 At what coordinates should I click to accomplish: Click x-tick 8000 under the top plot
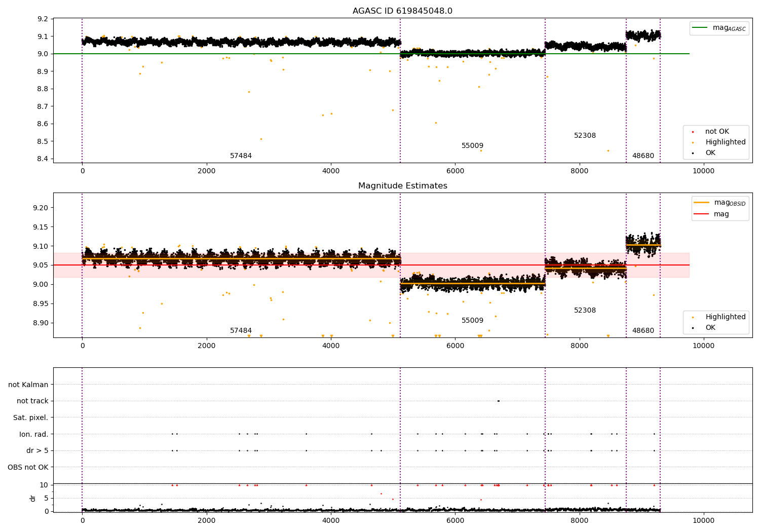[580, 171]
